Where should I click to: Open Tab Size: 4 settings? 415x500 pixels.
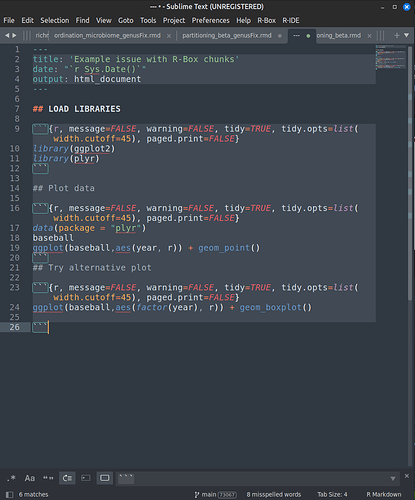[x=332, y=495]
